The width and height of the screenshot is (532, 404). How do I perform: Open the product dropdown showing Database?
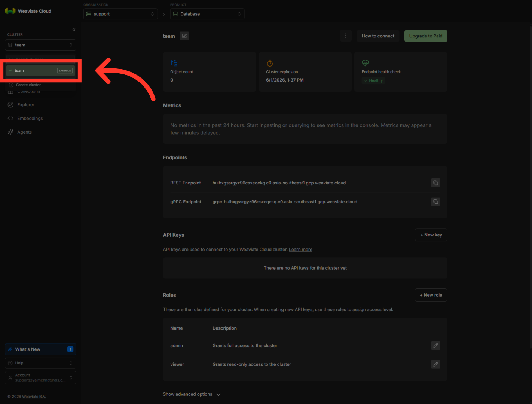(x=207, y=14)
